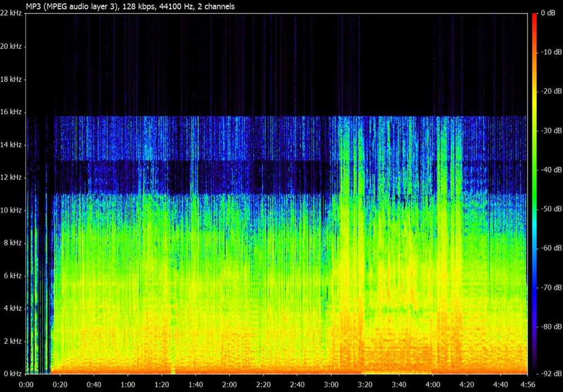Click the 1:00 time axis label
Viewport: 563px width, 392px height.
click(128, 385)
